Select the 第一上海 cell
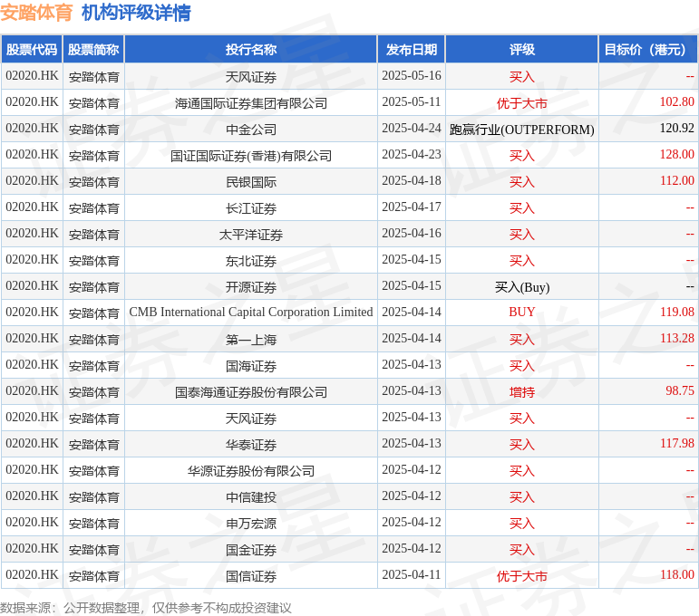The image size is (699, 616). [x=251, y=340]
